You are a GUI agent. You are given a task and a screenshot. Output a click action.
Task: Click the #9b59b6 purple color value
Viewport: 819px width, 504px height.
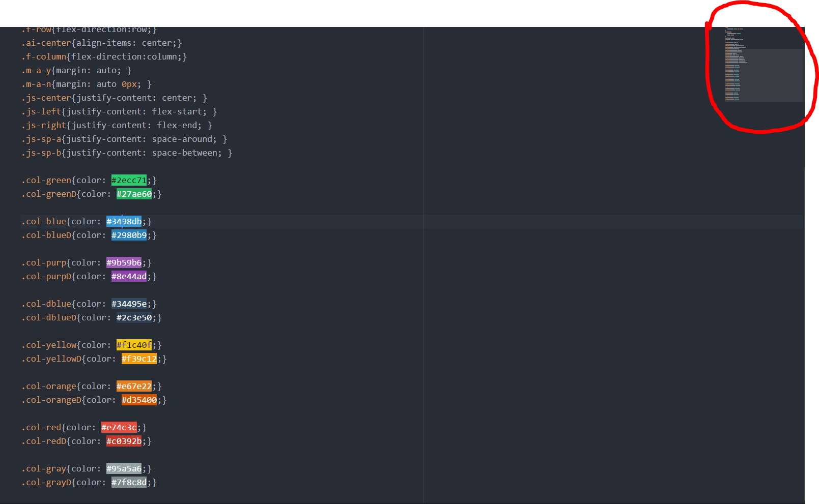tap(124, 262)
